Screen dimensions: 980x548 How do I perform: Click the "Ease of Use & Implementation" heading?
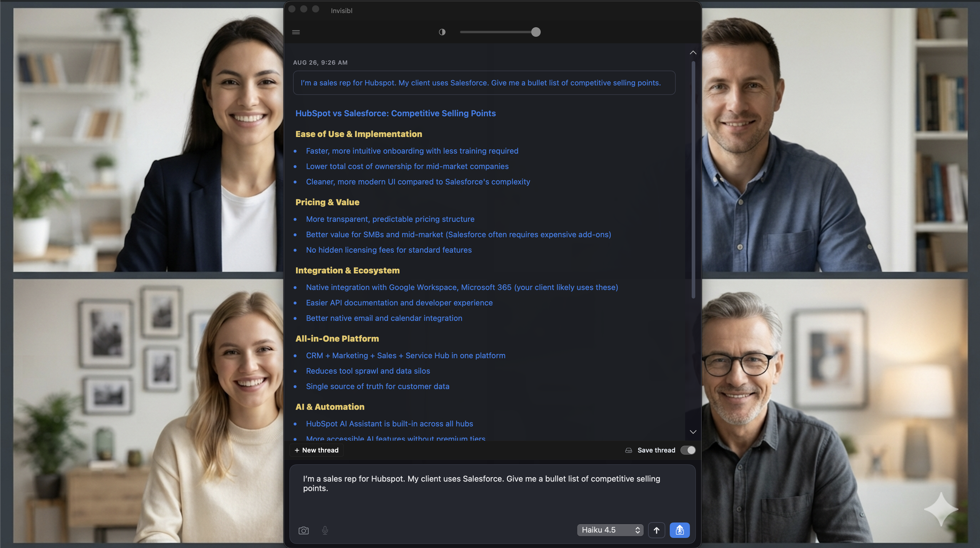pyautogui.click(x=358, y=134)
